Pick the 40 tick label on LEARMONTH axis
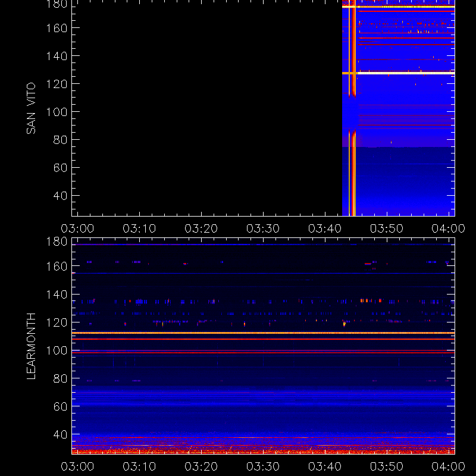The width and height of the screenshot is (476, 476). 60,434
